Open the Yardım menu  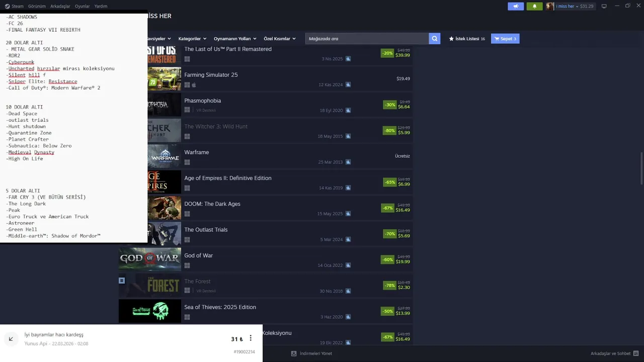101,6
